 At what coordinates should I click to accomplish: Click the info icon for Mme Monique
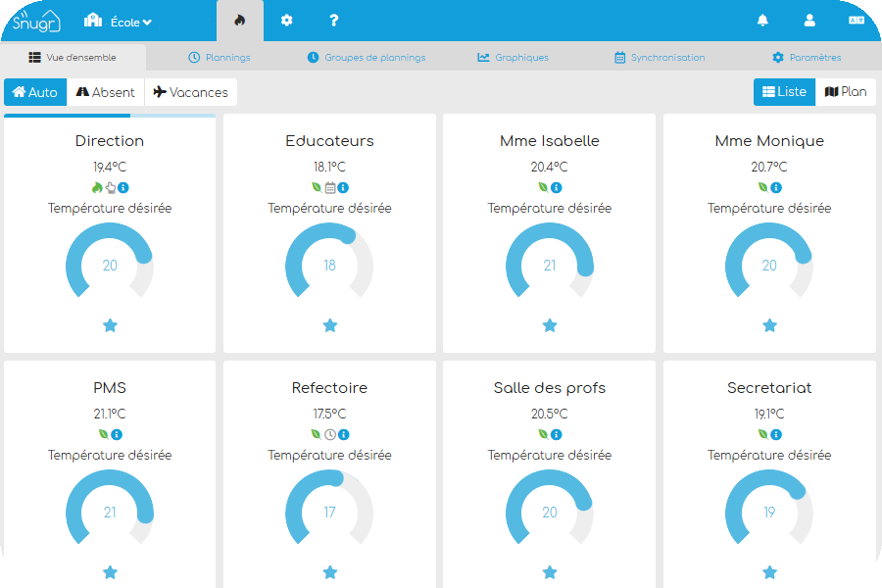[776, 187]
